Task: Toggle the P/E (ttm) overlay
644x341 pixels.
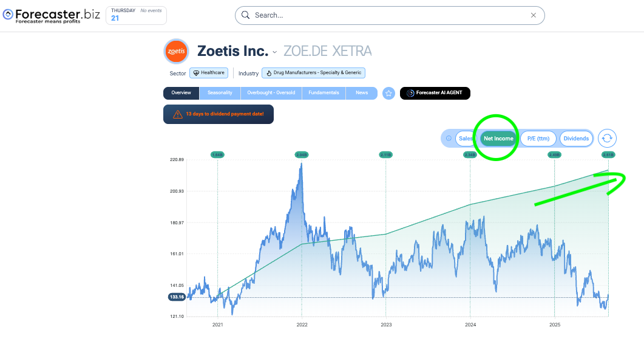Action: coord(538,139)
